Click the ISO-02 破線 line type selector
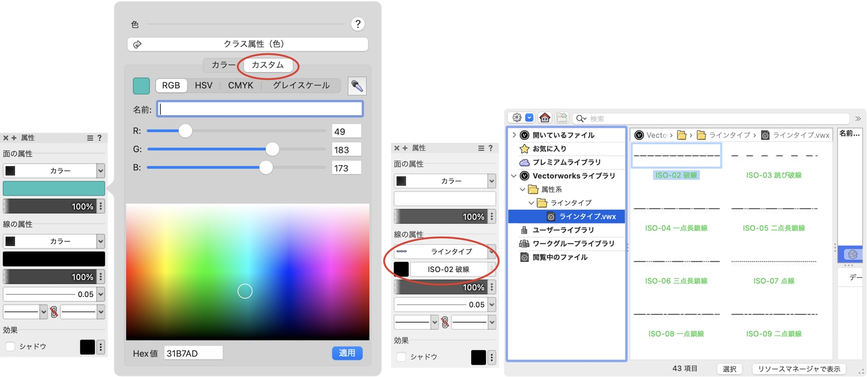 click(x=449, y=269)
